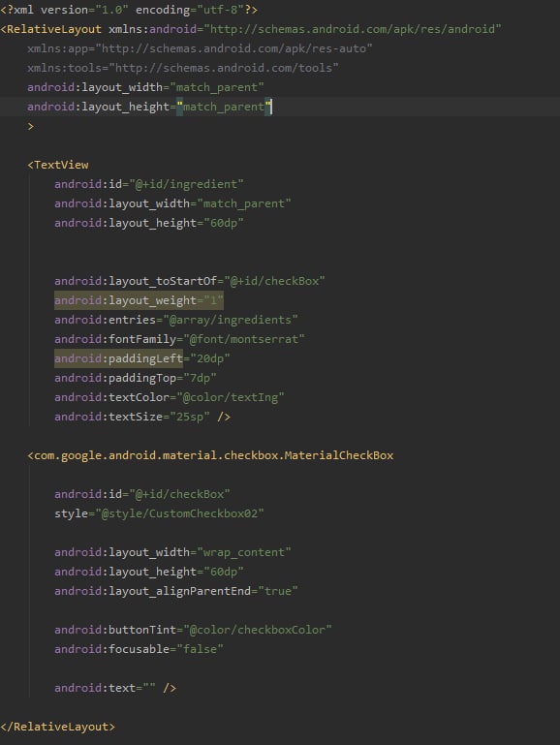Click the layout_width wrap_content line
The width and height of the screenshot is (560, 745).
(172, 552)
